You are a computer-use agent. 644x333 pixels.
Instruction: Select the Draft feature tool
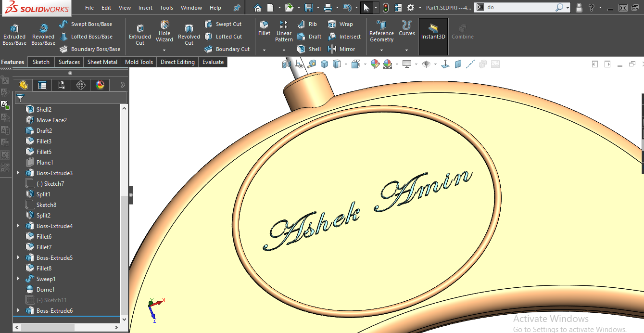[x=309, y=37]
